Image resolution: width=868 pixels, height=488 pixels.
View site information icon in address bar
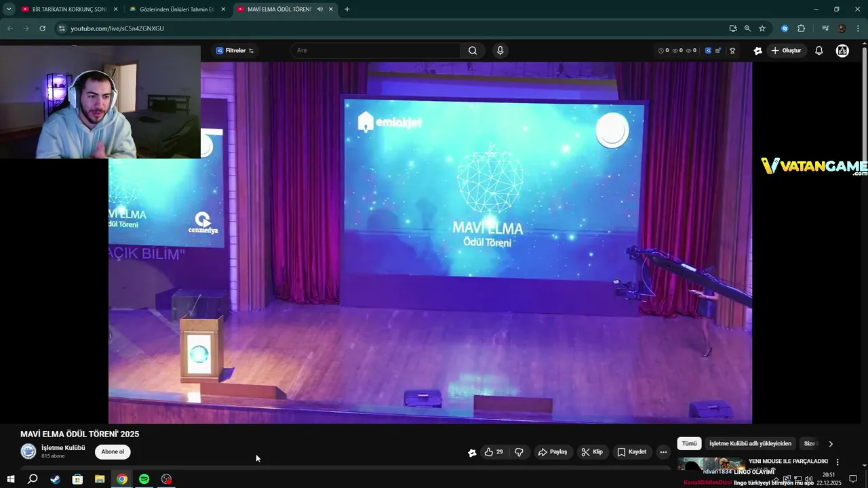tap(62, 28)
